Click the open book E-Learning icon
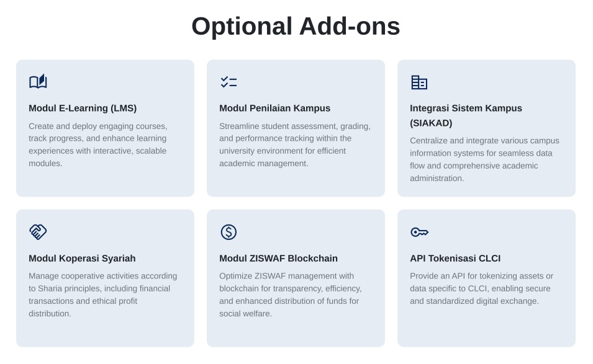Screen dimensions: 593x364 (x=38, y=82)
